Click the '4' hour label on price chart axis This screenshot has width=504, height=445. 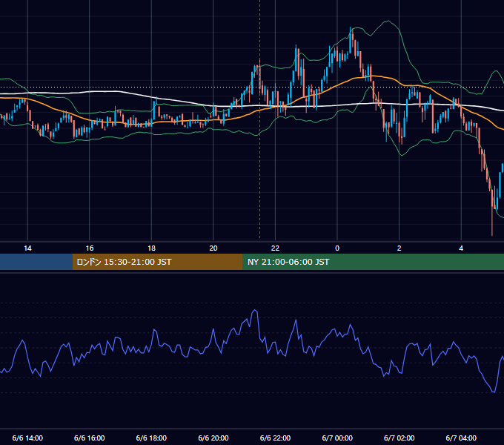pyautogui.click(x=461, y=248)
